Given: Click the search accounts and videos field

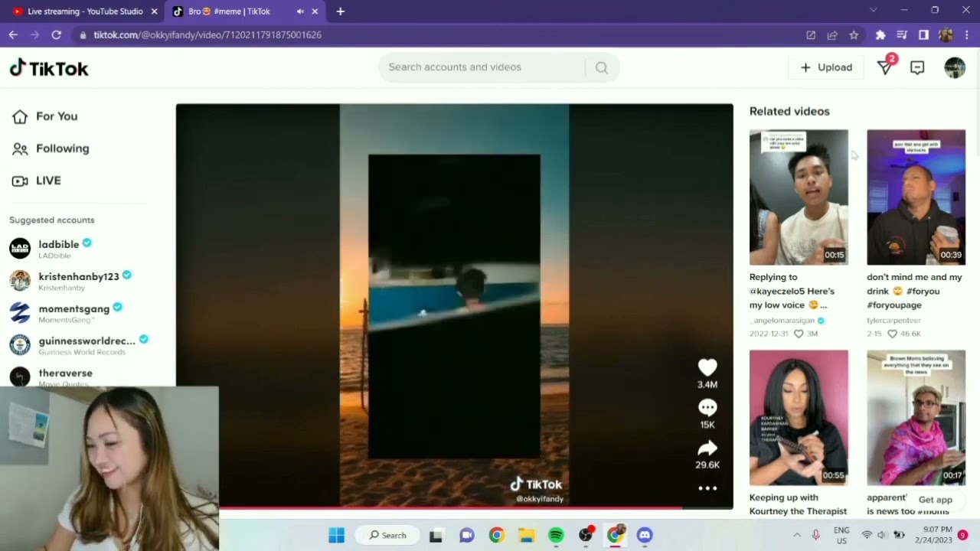Looking at the screenshot, I should [485, 67].
